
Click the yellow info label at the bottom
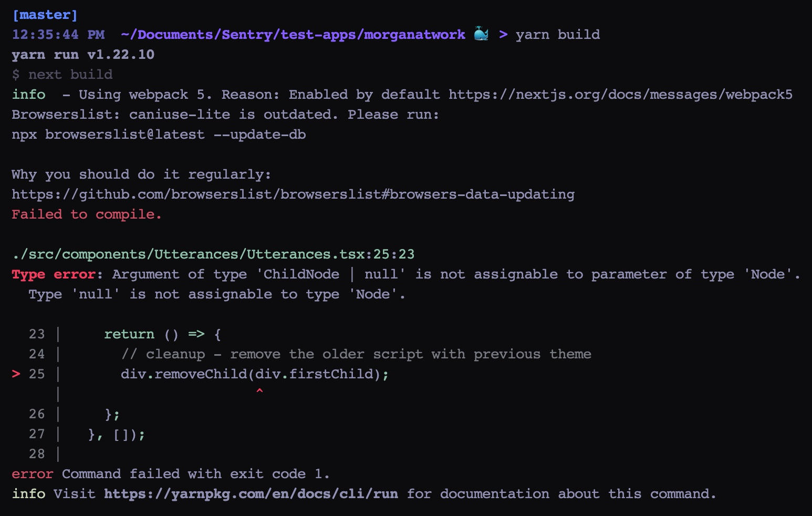coord(29,494)
